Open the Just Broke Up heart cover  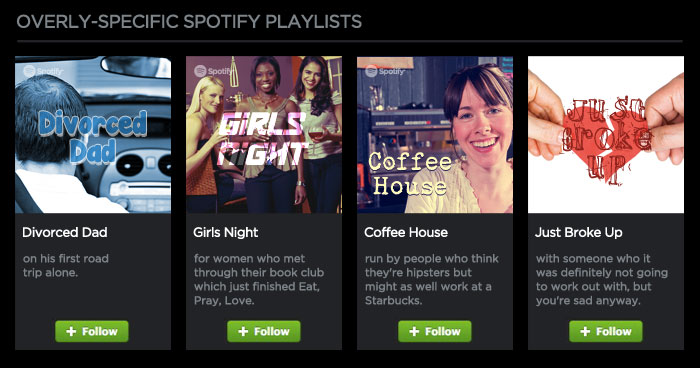[x=606, y=134]
